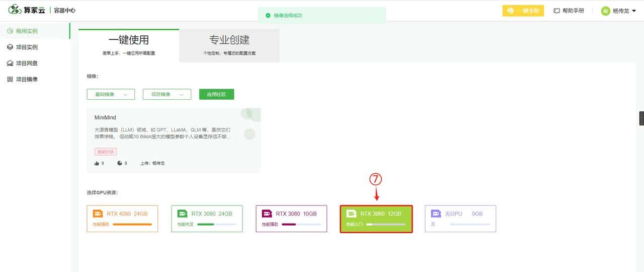The width and height of the screenshot is (644, 272).
Task: Open 项目实例 in the sidebar
Action: pos(35,47)
